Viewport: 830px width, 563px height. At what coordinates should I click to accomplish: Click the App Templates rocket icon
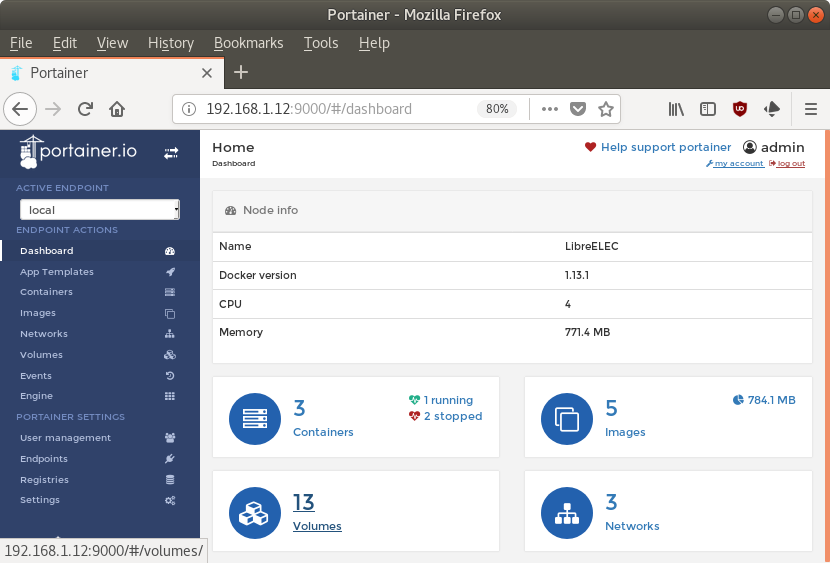[x=170, y=272]
